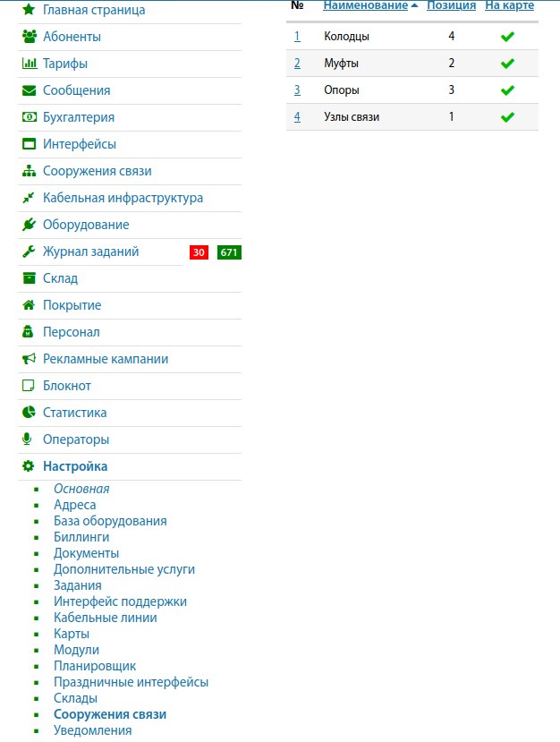Click the plug icon beside Оборудование
The image size is (560, 742).
[29, 225]
